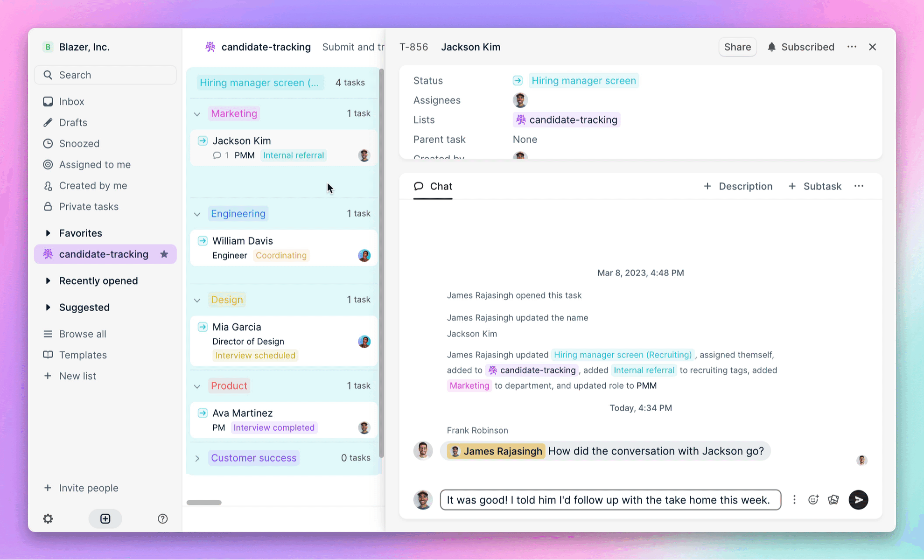
Task: Click the Chat tab icon
Action: click(x=419, y=186)
